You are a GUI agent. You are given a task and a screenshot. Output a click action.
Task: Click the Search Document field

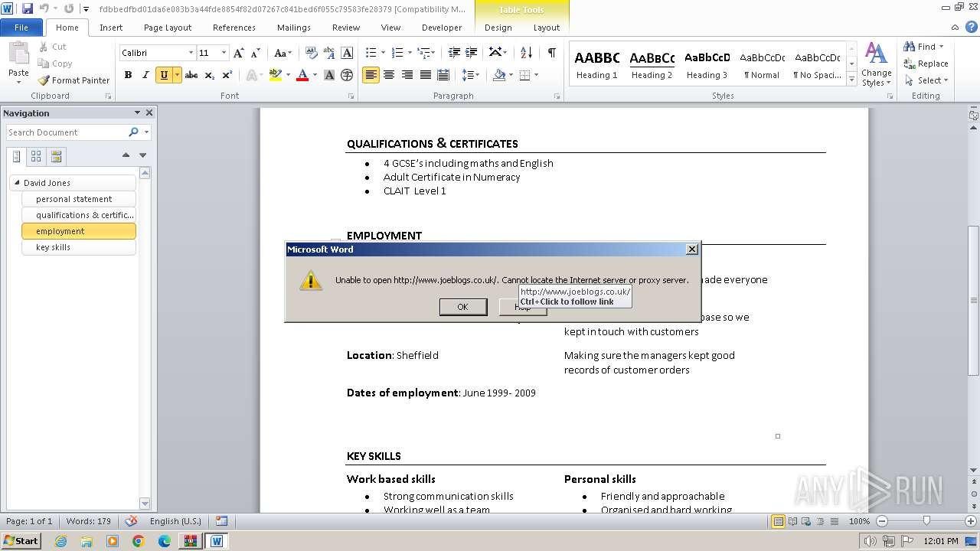[67, 132]
